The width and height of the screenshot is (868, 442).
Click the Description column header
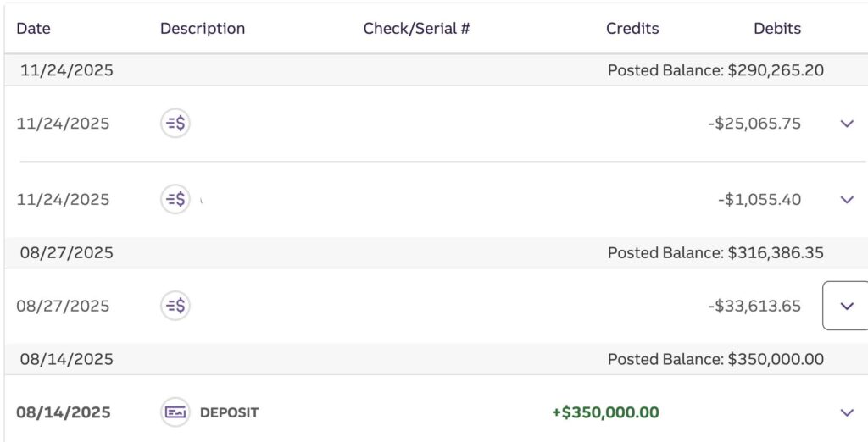(x=203, y=28)
